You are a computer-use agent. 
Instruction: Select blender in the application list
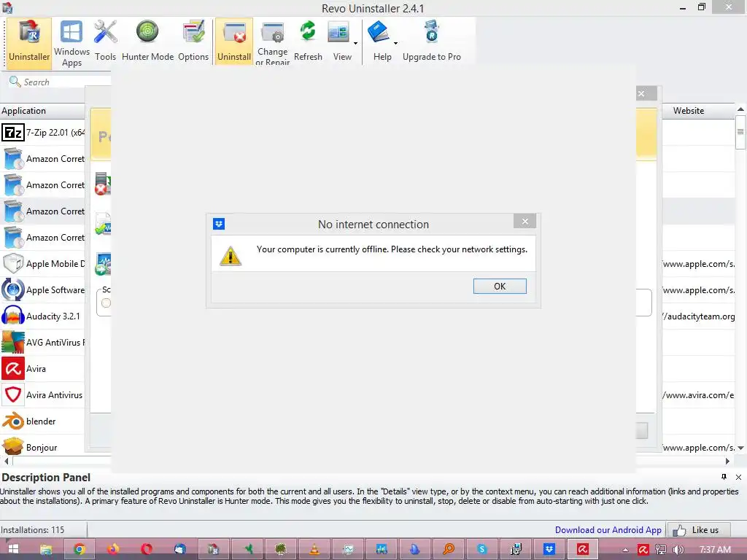coord(43,421)
